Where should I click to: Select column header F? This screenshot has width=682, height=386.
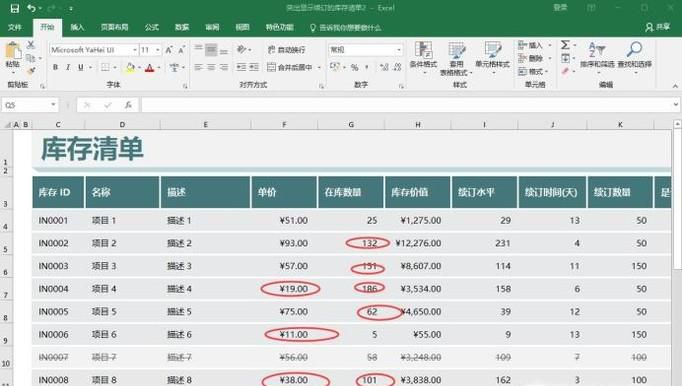(x=284, y=125)
